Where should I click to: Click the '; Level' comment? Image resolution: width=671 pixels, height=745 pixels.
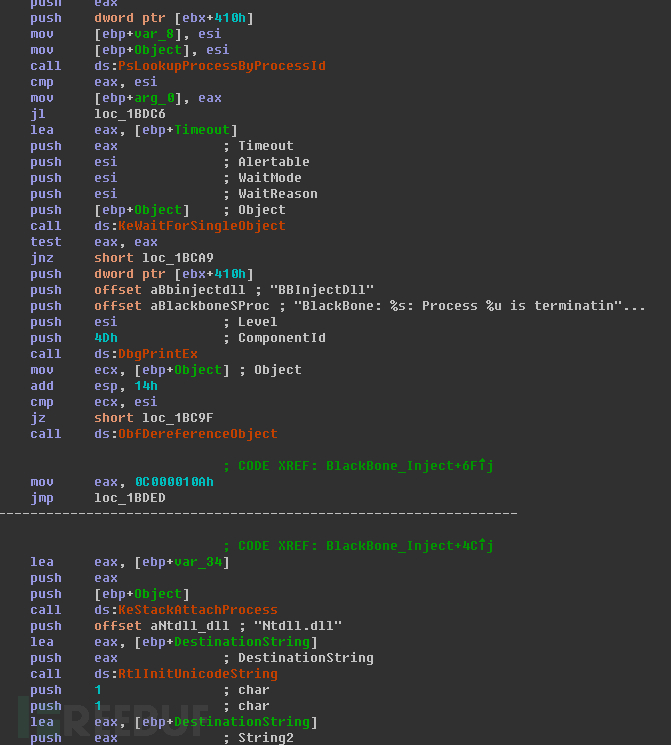[250, 322]
